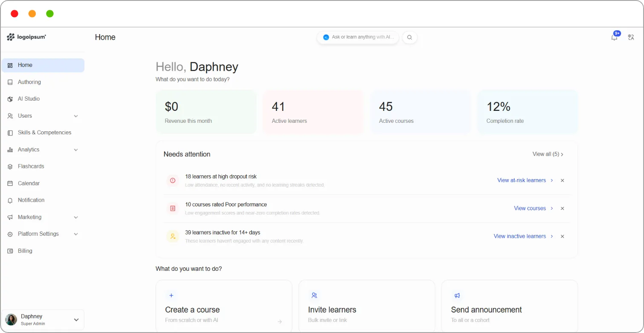Click View inactive learners link
Image resolution: width=644 pixels, height=333 pixels.
click(x=523, y=236)
